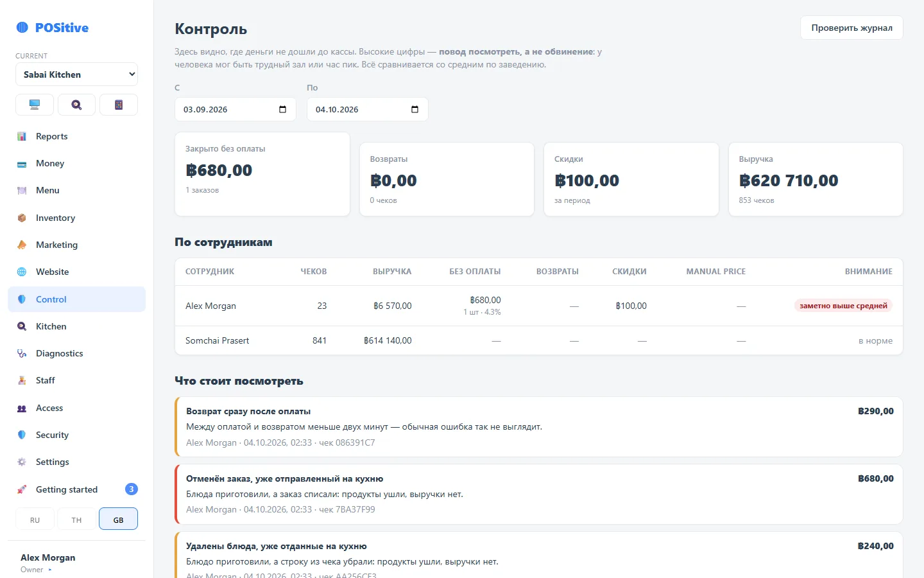924x578 pixels.
Task: Open the Sabai Kitchen venue dropdown
Action: pos(76,74)
